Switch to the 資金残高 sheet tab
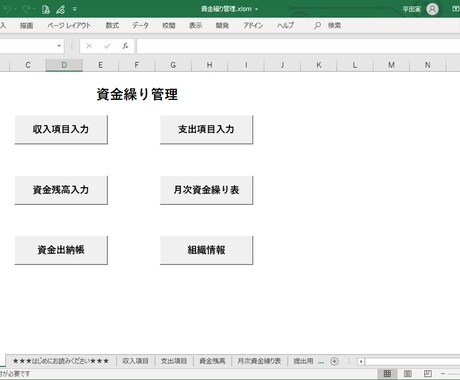The width and height of the screenshot is (460, 380). 212,361
